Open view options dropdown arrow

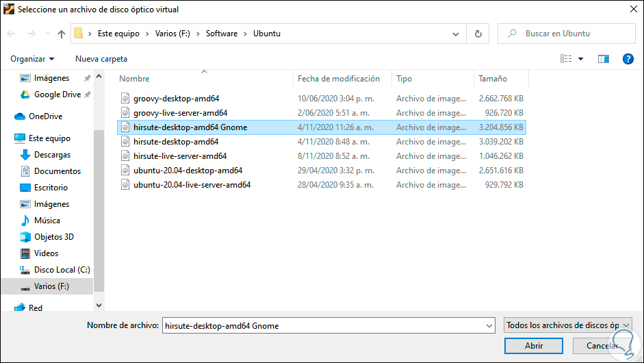pyautogui.click(x=581, y=59)
